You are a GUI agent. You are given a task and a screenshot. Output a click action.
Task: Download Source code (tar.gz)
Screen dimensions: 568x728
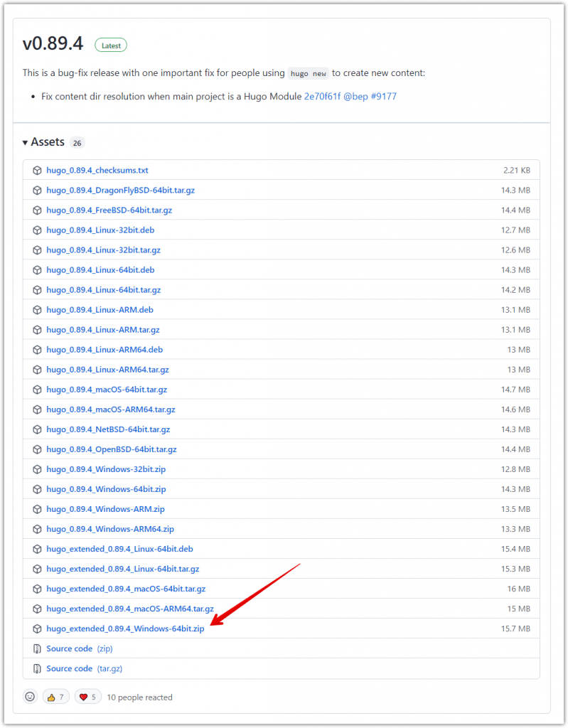(85, 670)
